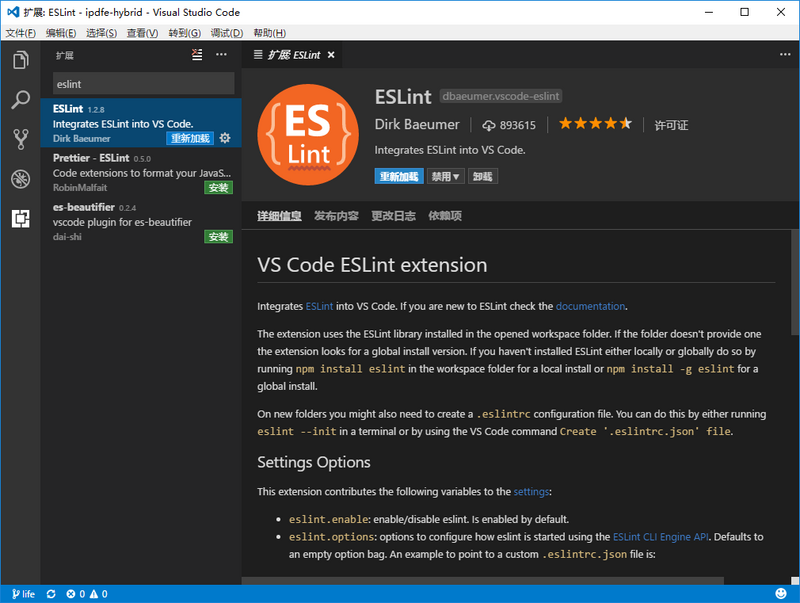Open the 许可证 license link

pos(671,125)
